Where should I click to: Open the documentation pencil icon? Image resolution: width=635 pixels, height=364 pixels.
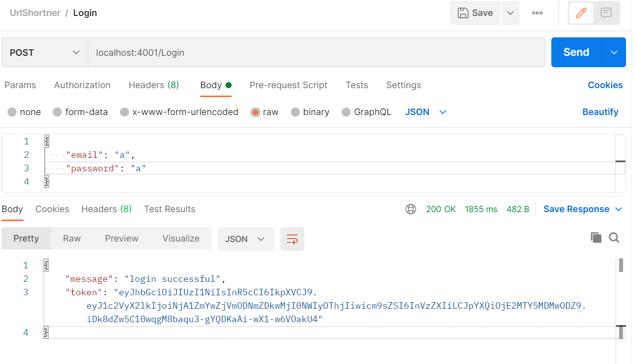(581, 12)
